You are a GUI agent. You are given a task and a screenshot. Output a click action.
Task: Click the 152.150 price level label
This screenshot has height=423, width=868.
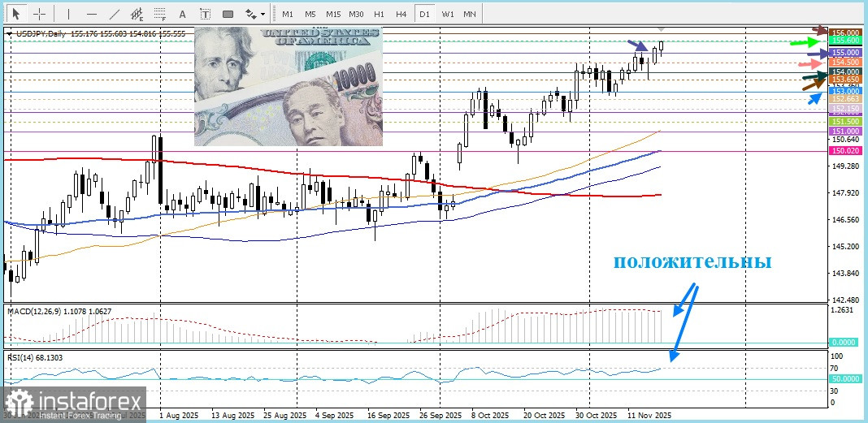click(x=844, y=108)
